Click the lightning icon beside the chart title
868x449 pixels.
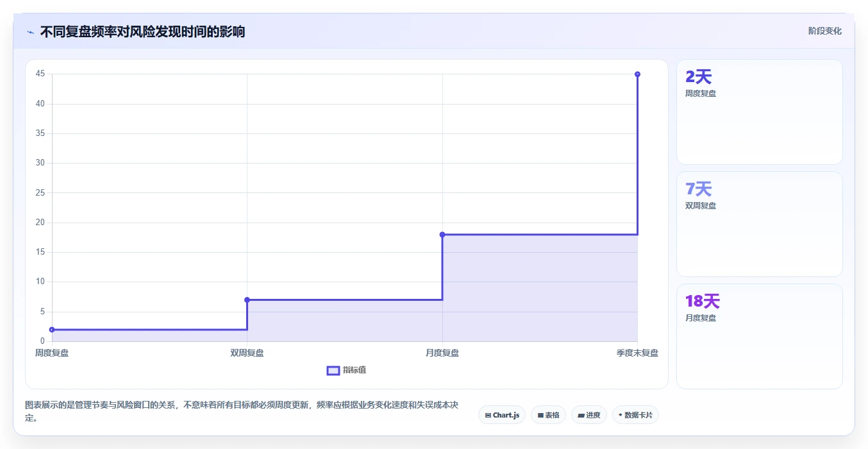tap(30, 32)
